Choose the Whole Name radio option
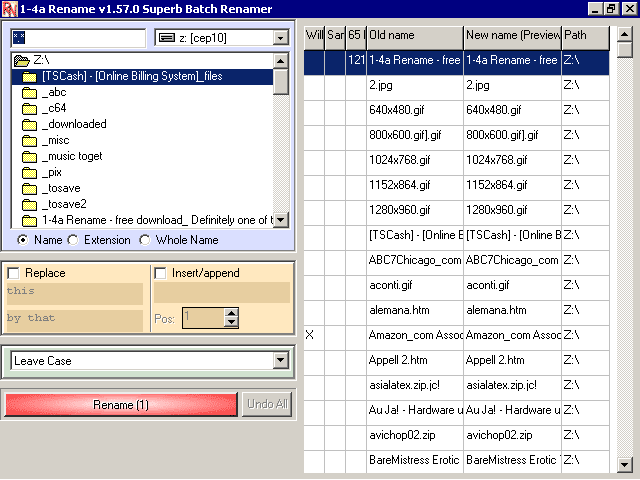This screenshot has width=640, height=480. [144, 240]
